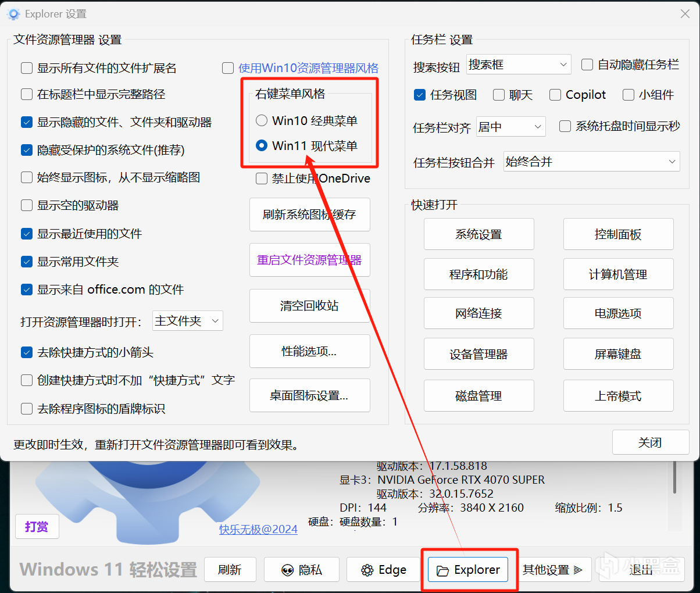Open Disk Management (磁盘管理) button
Viewport: 700px width, 593px height.
[x=479, y=396]
